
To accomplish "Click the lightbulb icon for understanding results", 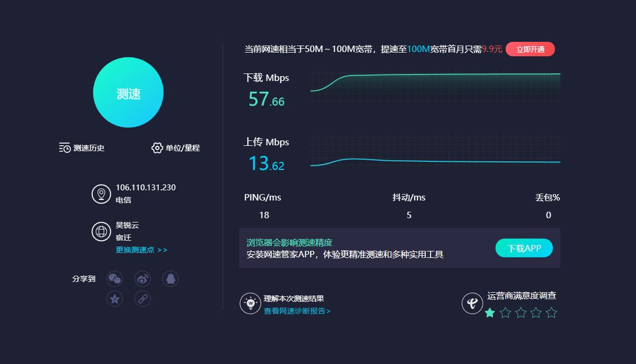I will [250, 303].
